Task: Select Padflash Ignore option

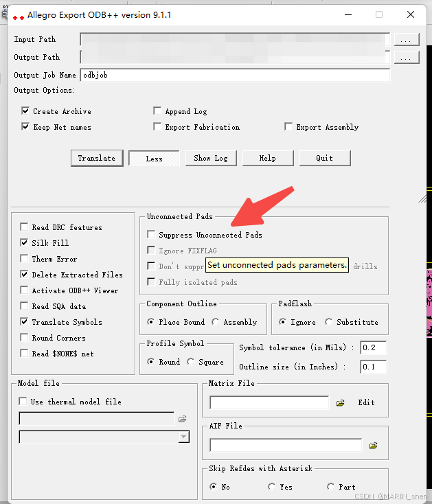Action: coord(282,322)
